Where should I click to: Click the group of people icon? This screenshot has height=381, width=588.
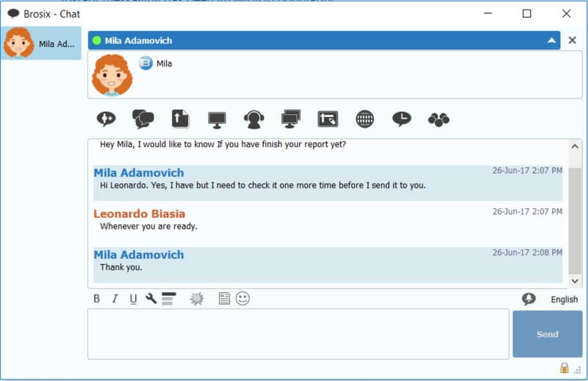(x=439, y=119)
